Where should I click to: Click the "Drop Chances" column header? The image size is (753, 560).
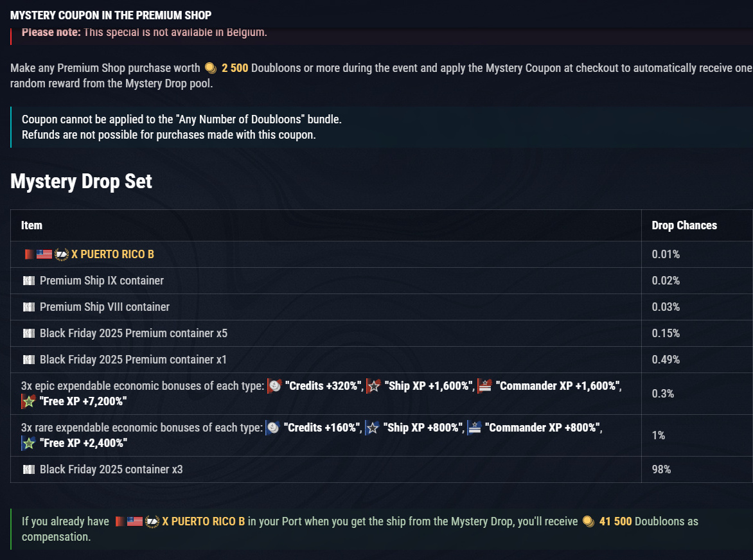[684, 225]
